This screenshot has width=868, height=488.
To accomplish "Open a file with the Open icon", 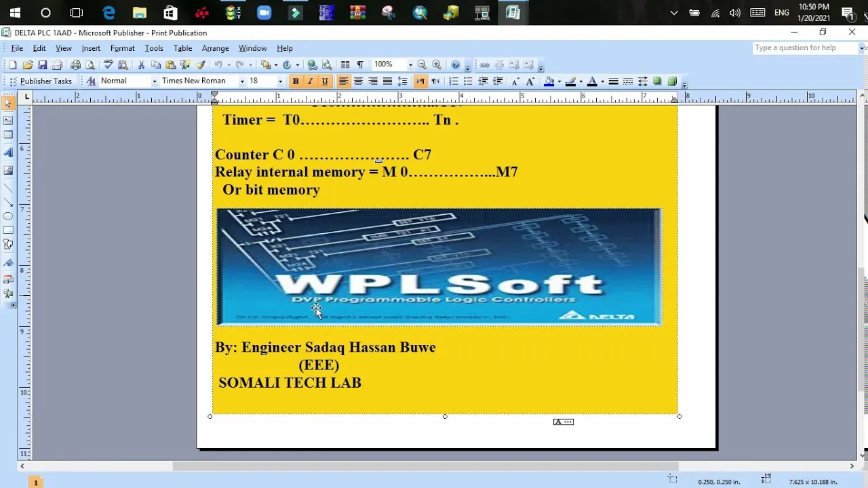I will (27, 65).
